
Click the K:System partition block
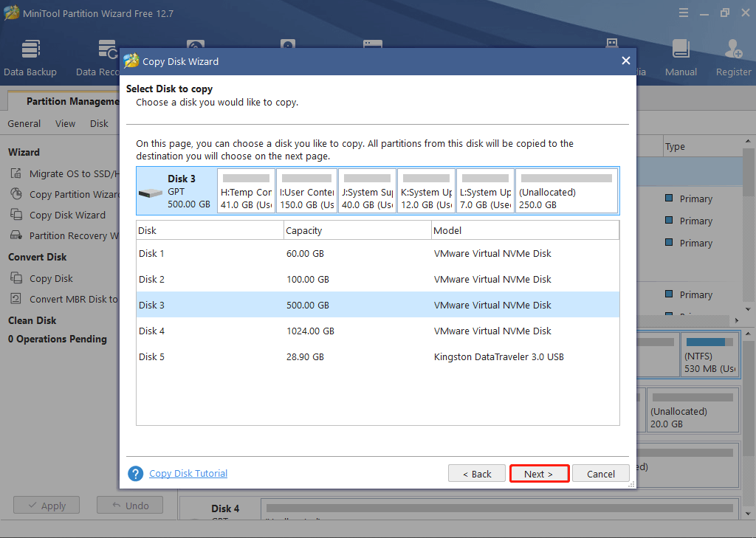pos(426,191)
